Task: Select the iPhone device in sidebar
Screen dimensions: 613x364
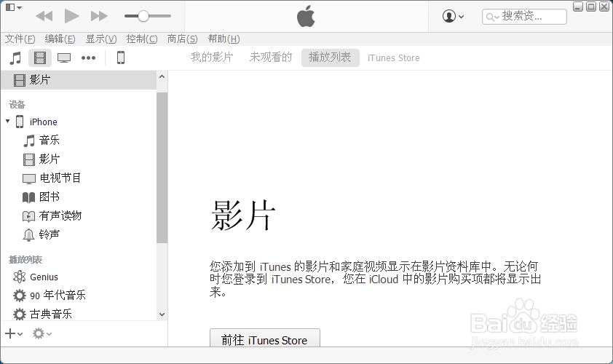Action: [x=43, y=122]
